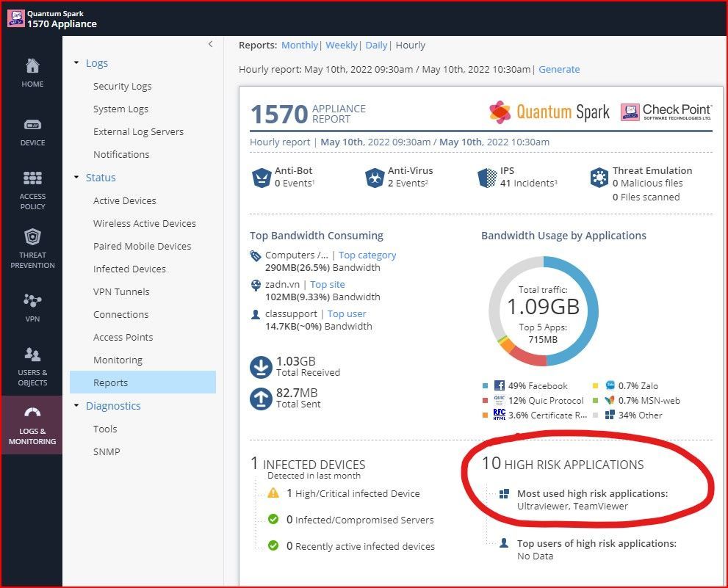Go to External Log Servers
The height and width of the screenshot is (588, 728).
(138, 132)
